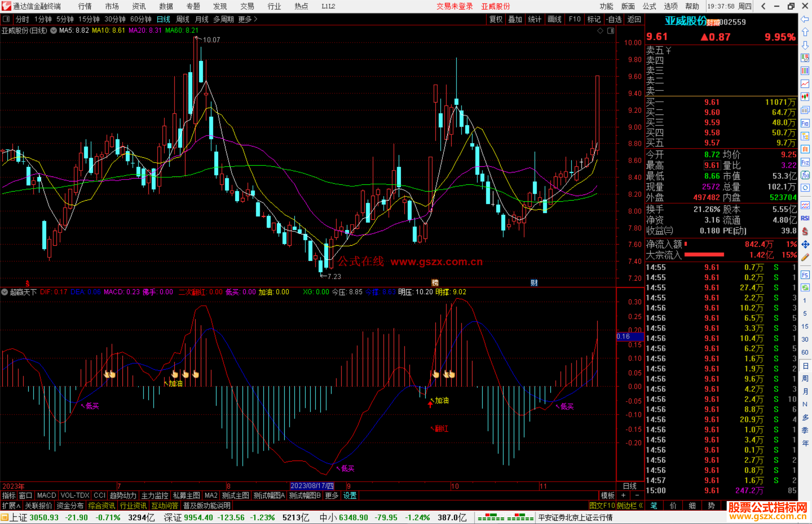Image resolution: width=812 pixels, height=524 pixels.
Task: Toggle the round arrow beside 亚威股份(日线) title
Action: coord(53,30)
